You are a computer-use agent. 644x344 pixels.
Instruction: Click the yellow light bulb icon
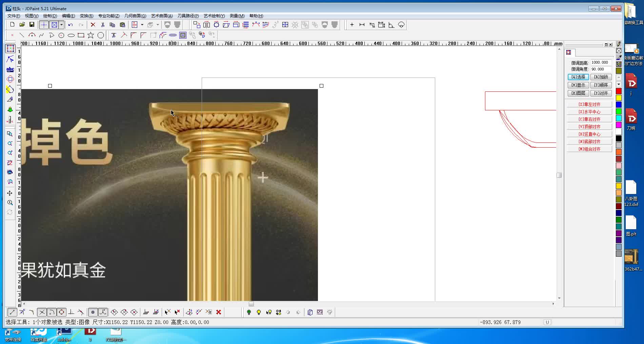pos(259,312)
